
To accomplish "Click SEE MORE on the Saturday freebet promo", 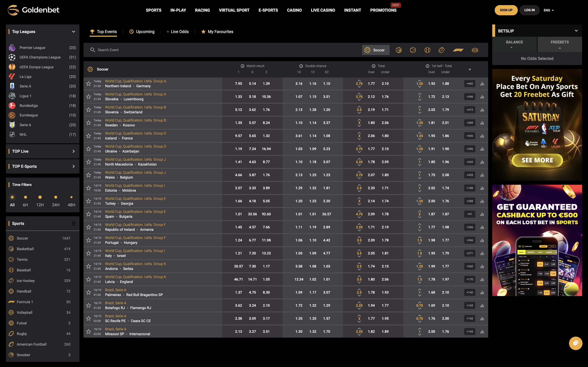I will click(x=537, y=160).
